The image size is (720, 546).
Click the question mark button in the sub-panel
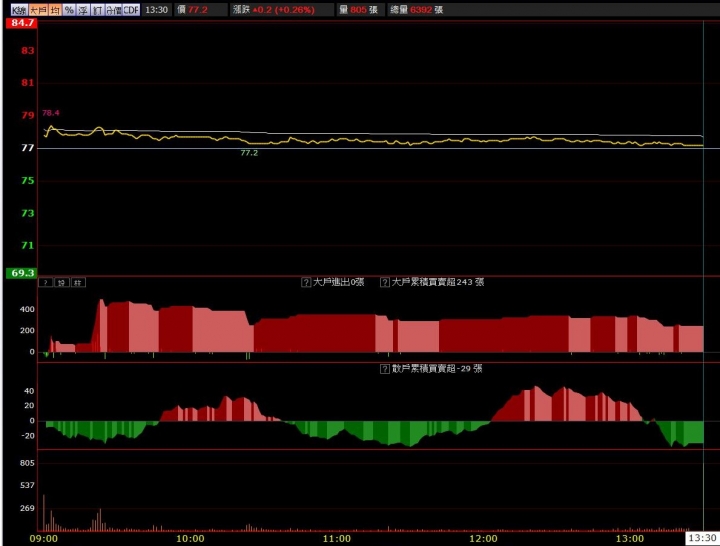[44, 283]
